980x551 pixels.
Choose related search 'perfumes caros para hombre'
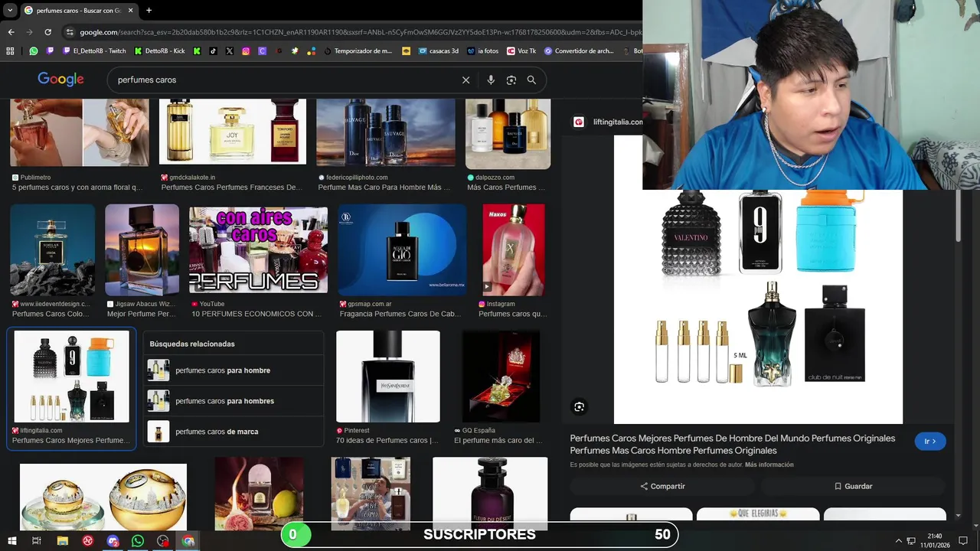pos(234,370)
